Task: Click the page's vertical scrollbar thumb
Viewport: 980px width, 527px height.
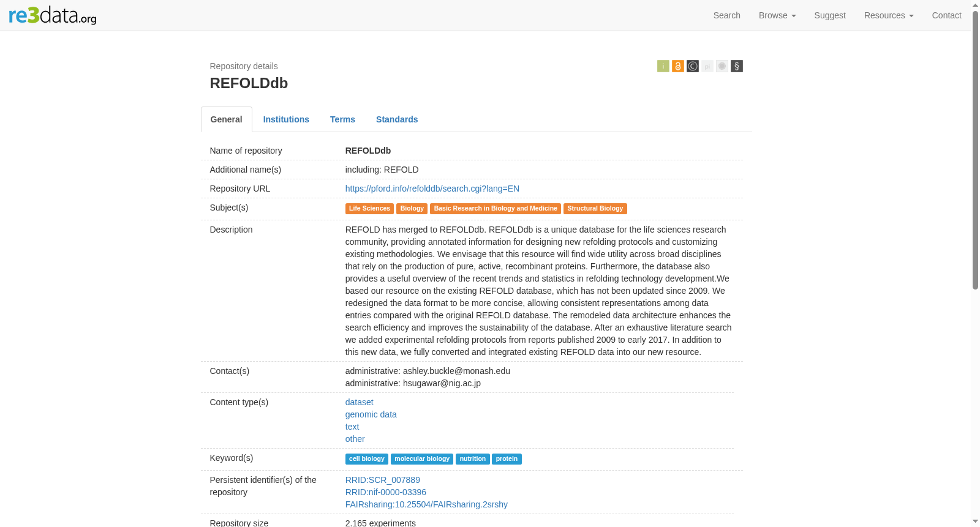Action: (976, 150)
